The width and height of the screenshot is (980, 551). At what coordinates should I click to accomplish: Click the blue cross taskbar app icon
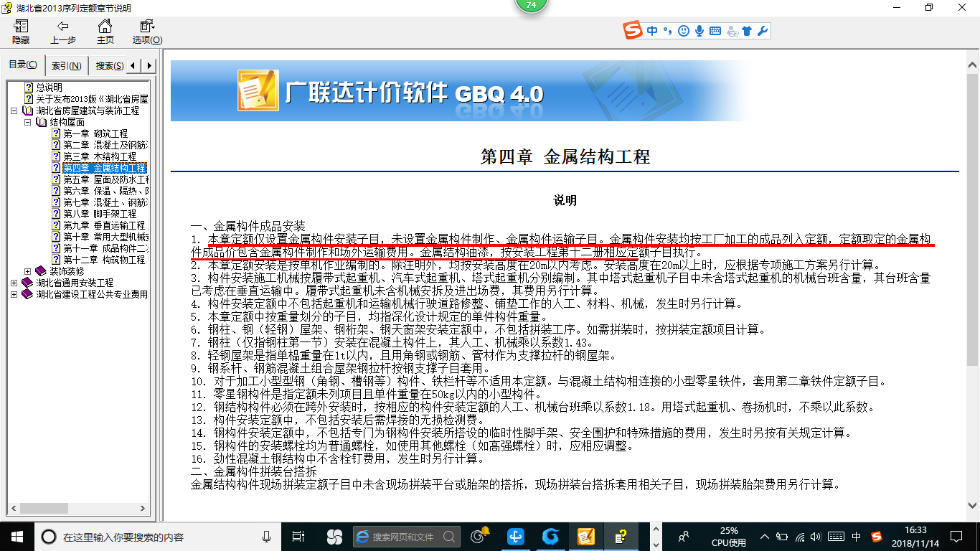[x=516, y=536]
